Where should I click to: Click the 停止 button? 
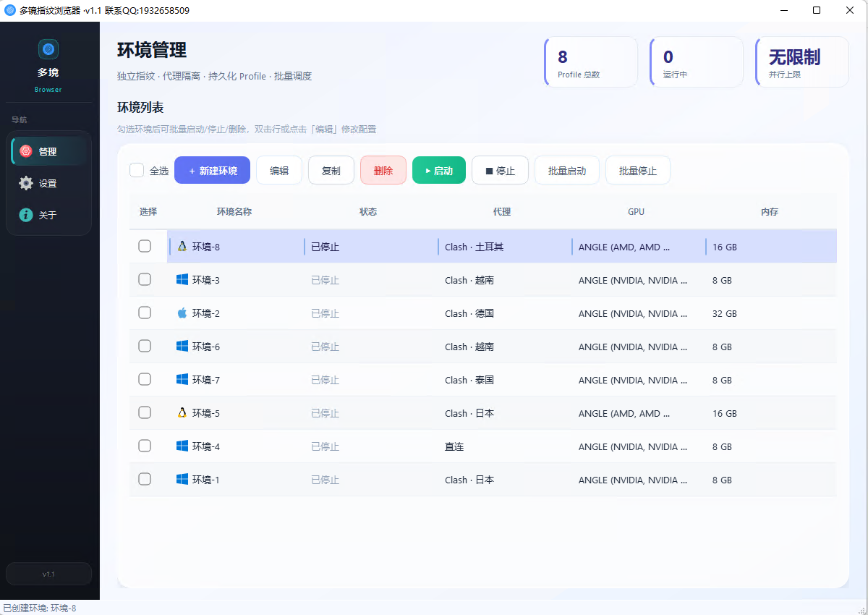pyautogui.click(x=500, y=170)
